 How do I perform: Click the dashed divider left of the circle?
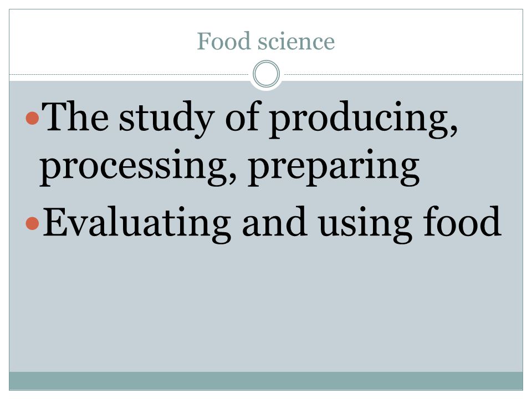point(129,74)
